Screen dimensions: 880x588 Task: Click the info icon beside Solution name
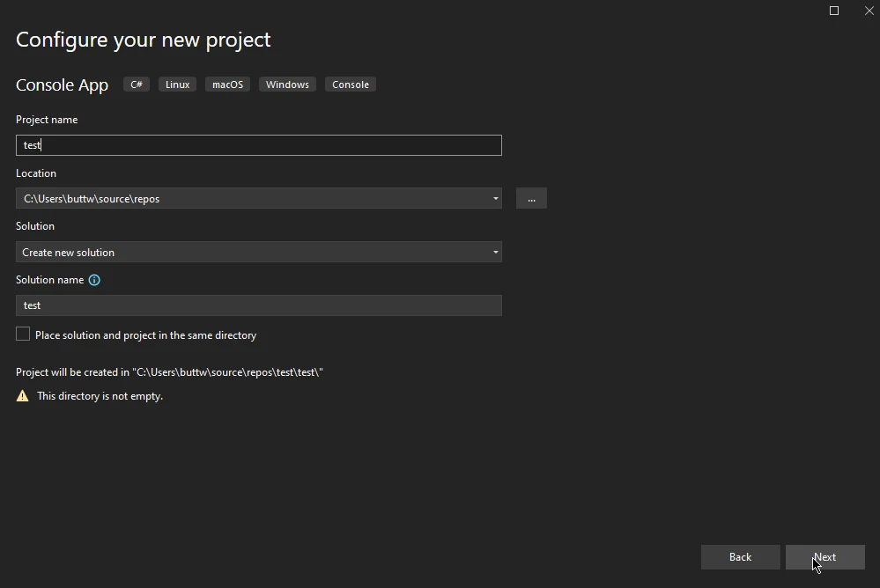[94, 280]
